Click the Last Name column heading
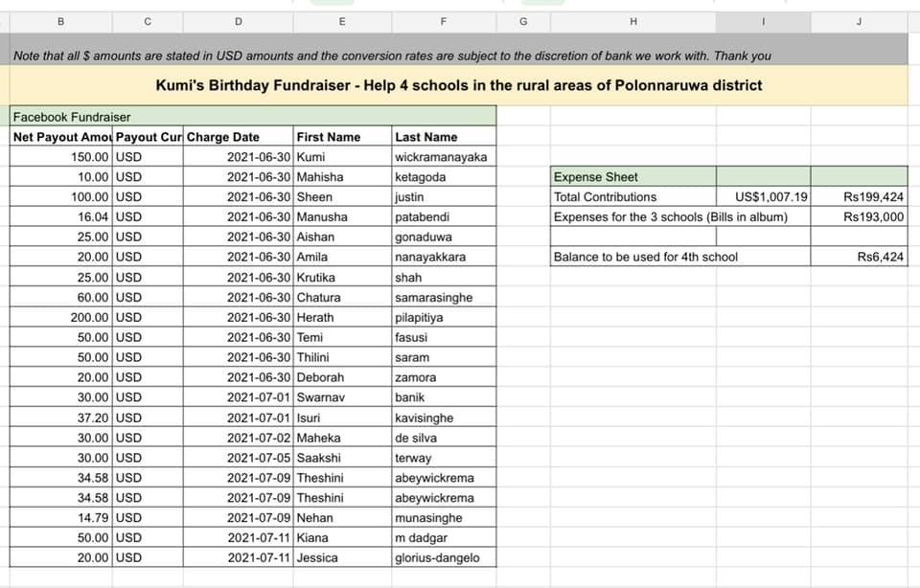Image resolution: width=920 pixels, height=588 pixels. click(444, 137)
